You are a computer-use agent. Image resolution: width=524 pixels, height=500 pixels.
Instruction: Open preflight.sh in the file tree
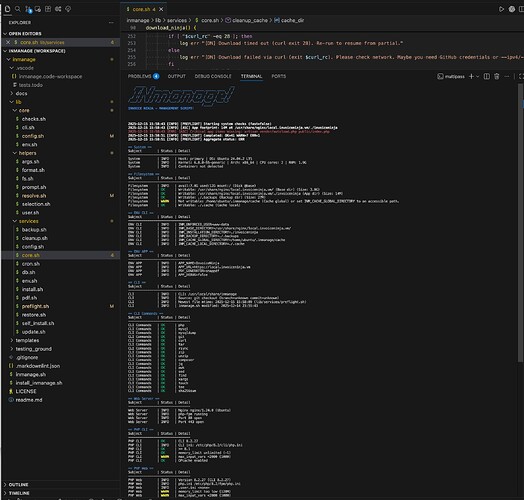[35, 306]
